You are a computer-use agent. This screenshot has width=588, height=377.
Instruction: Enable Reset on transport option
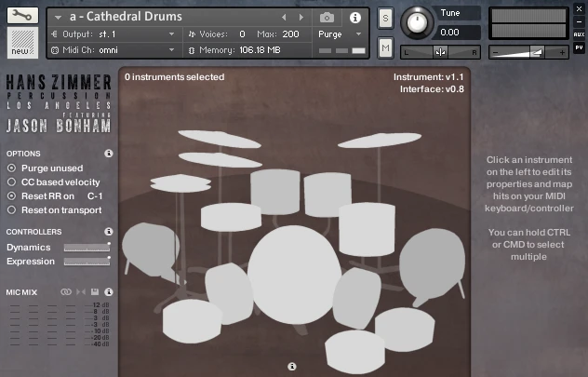[12, 210]
